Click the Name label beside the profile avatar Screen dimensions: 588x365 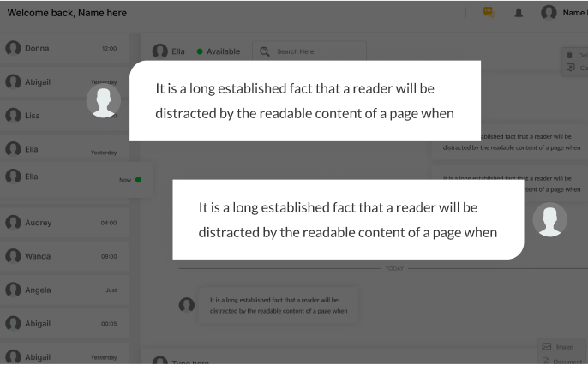575,13
